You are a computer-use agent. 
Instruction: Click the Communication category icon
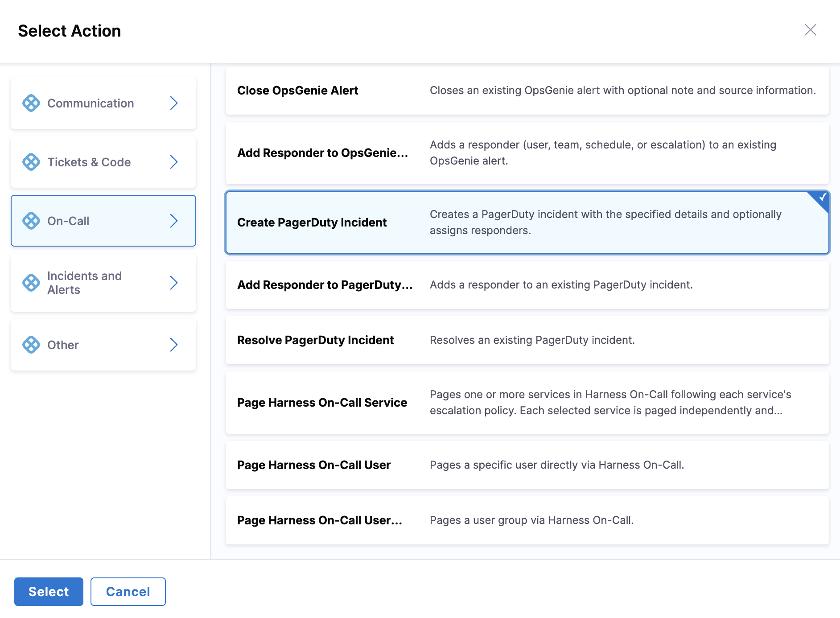(31, 103)
